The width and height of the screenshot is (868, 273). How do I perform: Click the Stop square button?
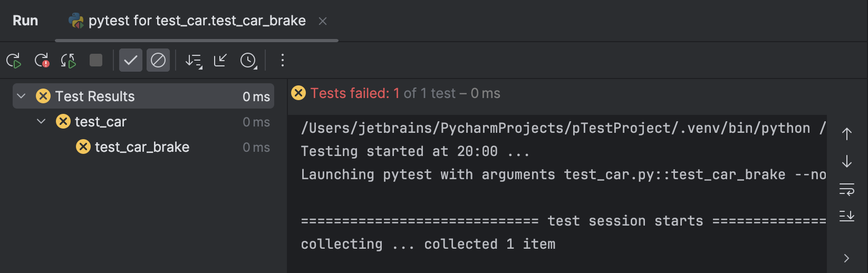96,61
